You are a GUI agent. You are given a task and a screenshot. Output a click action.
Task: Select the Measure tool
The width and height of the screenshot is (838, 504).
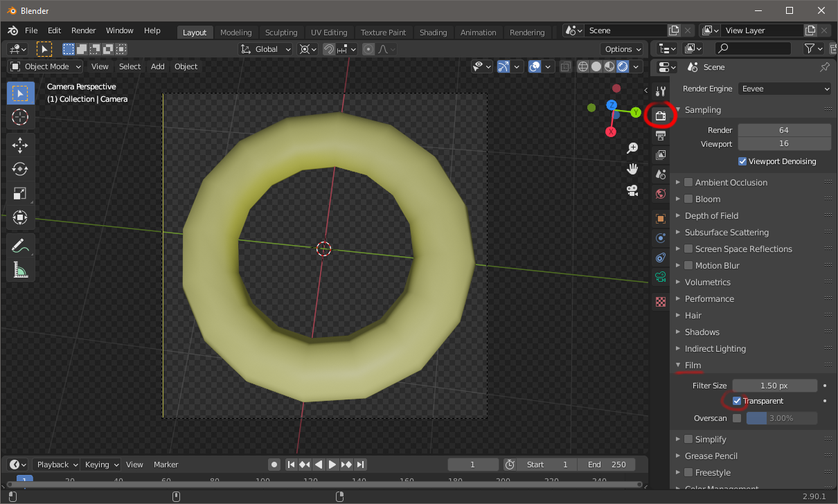click(20, 269)
